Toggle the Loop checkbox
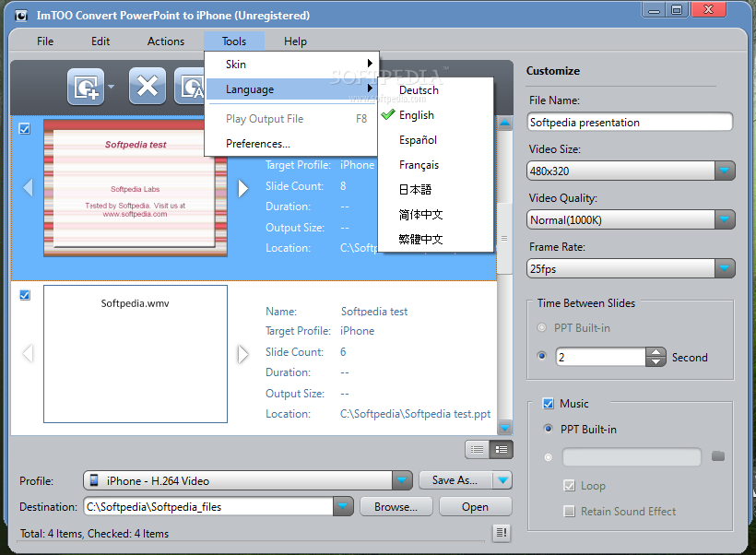The image size is (756, 555). (x=570, y=486)
